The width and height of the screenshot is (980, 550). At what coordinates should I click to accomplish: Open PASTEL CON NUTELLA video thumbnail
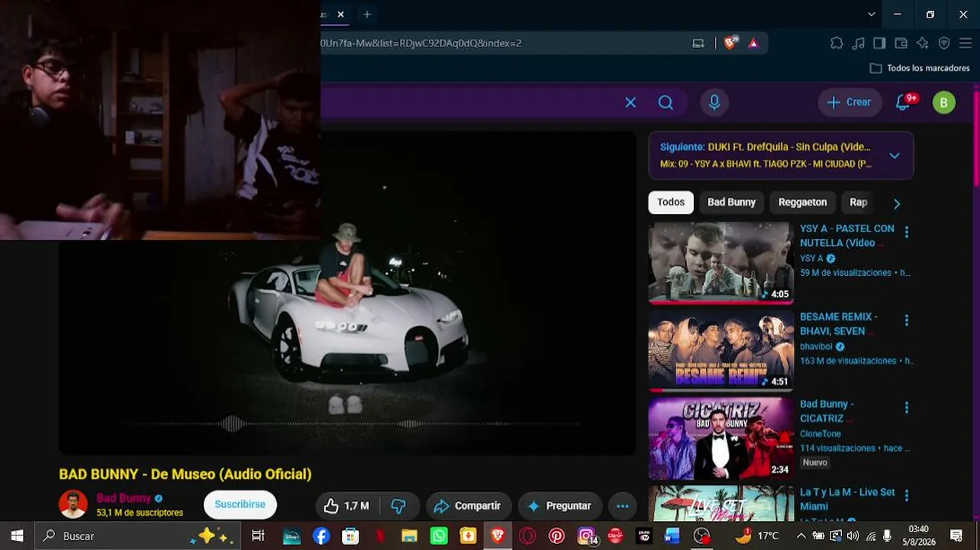point(721,263)
